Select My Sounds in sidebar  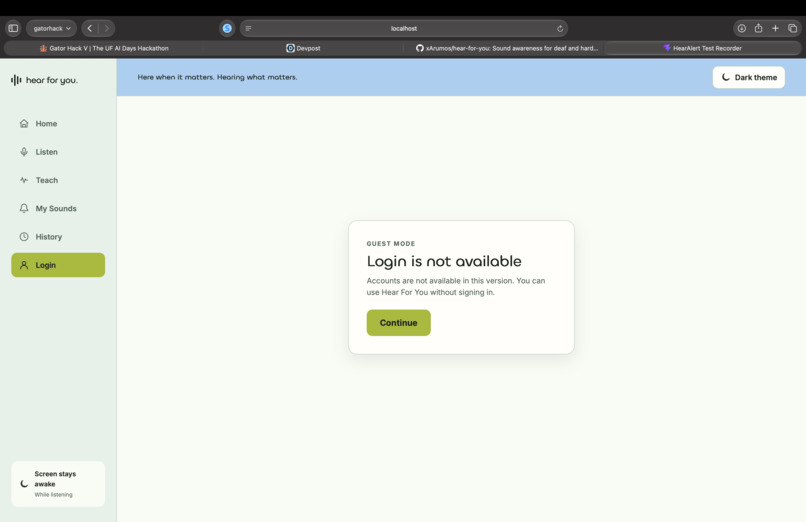click(58, 209)
